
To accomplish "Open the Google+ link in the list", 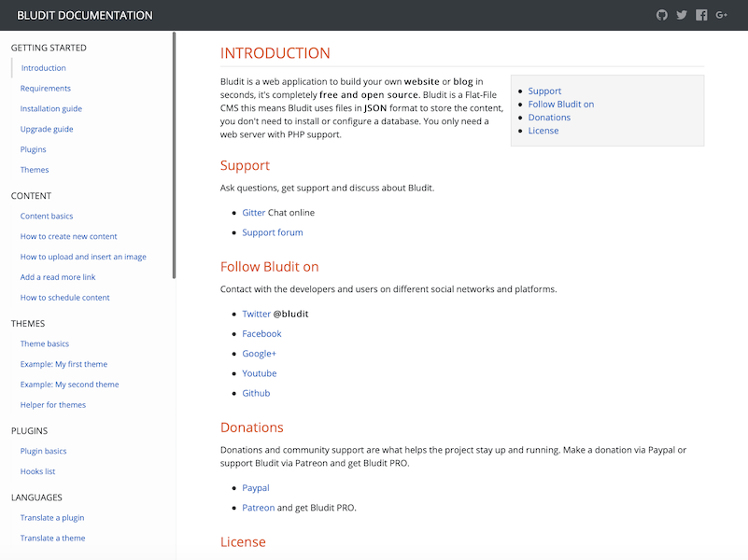I will click(x=259, y=354).
